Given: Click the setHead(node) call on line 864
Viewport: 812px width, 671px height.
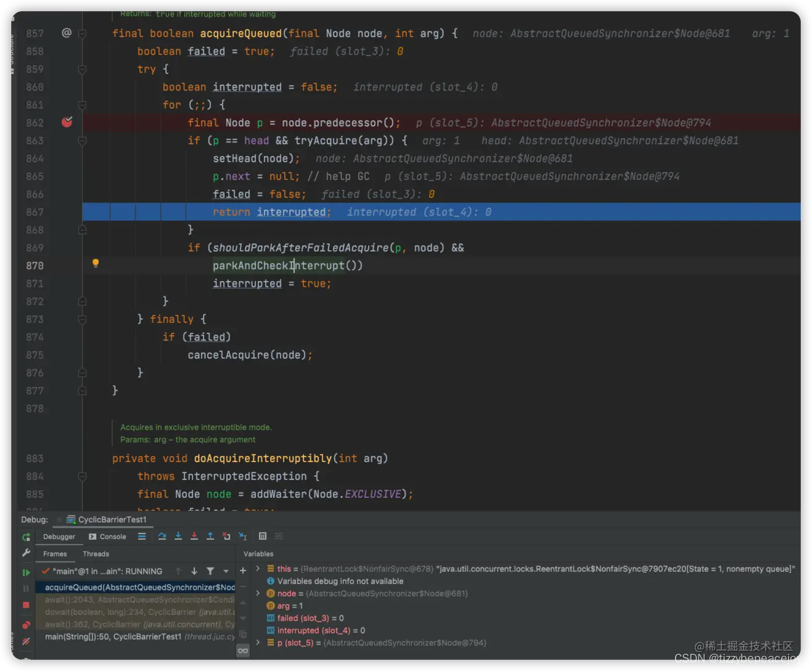Looking at the screenshot, I should pyautogui.click(x=253, y=158).
